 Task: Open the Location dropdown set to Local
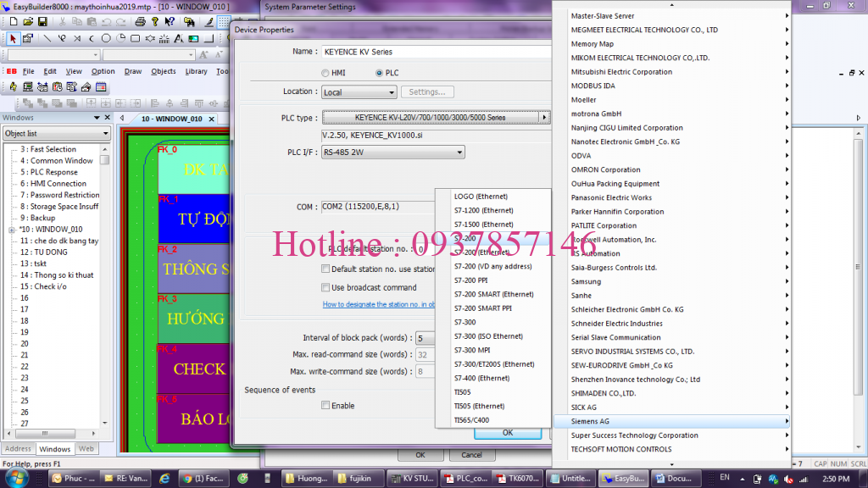point(359,92)
